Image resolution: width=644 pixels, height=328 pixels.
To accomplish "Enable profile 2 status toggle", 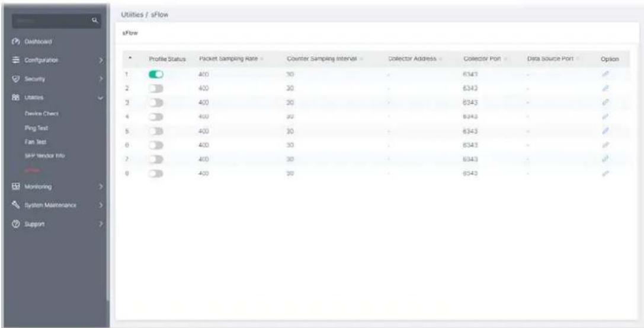I will [156, 88].
